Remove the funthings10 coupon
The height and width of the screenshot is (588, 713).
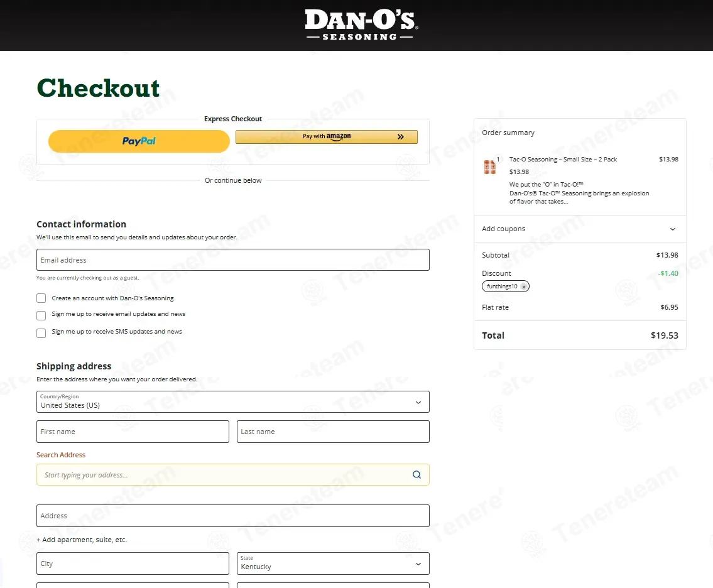[x=524, y=286]
